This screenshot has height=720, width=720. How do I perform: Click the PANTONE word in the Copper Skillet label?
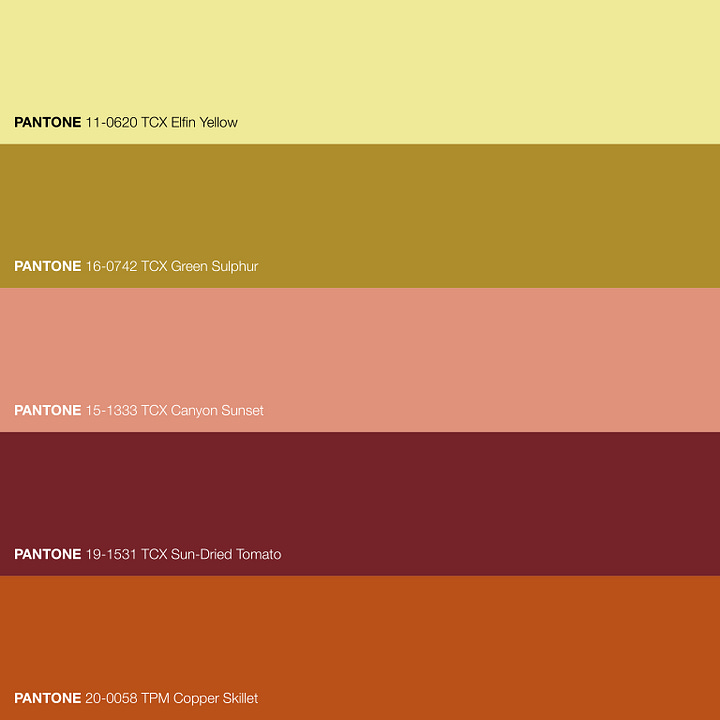coord(48,698)
